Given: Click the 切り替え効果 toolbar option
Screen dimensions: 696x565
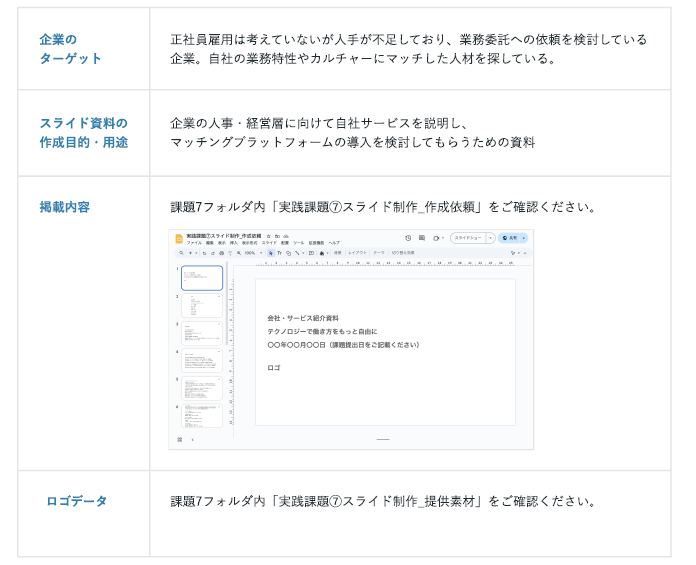Looking at the screenshot, I should tap(402, 253).
